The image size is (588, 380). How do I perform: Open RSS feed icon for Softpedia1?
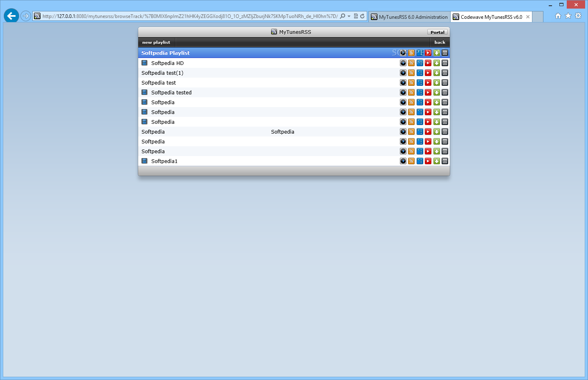(411, 161)
